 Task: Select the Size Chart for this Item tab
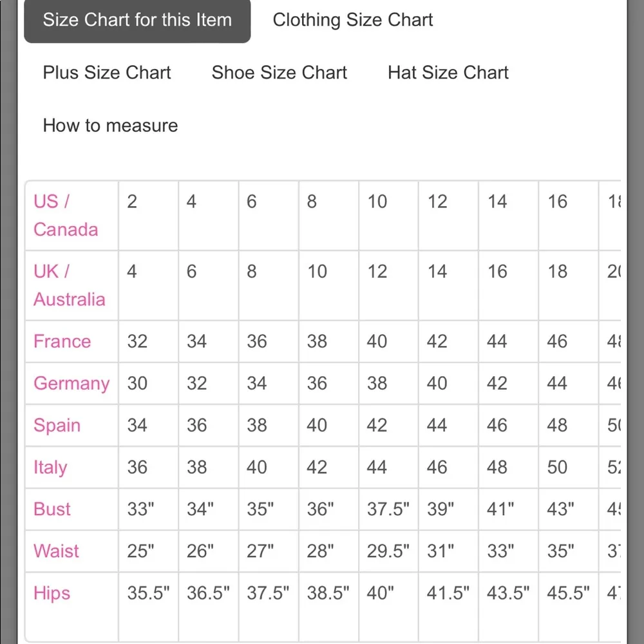[x=137, y=20]
